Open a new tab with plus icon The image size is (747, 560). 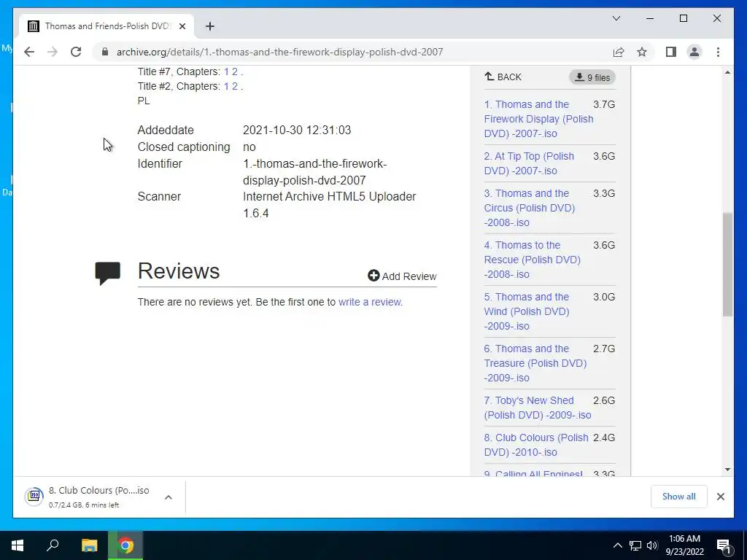209,26
